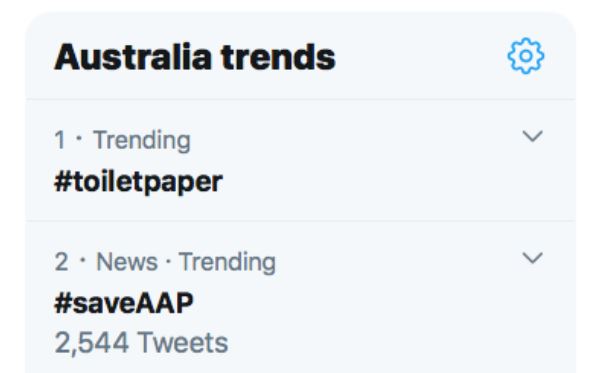Click the word 'trends' in the header
Viewport: 590px width, 373px height.
coord(278,57)
